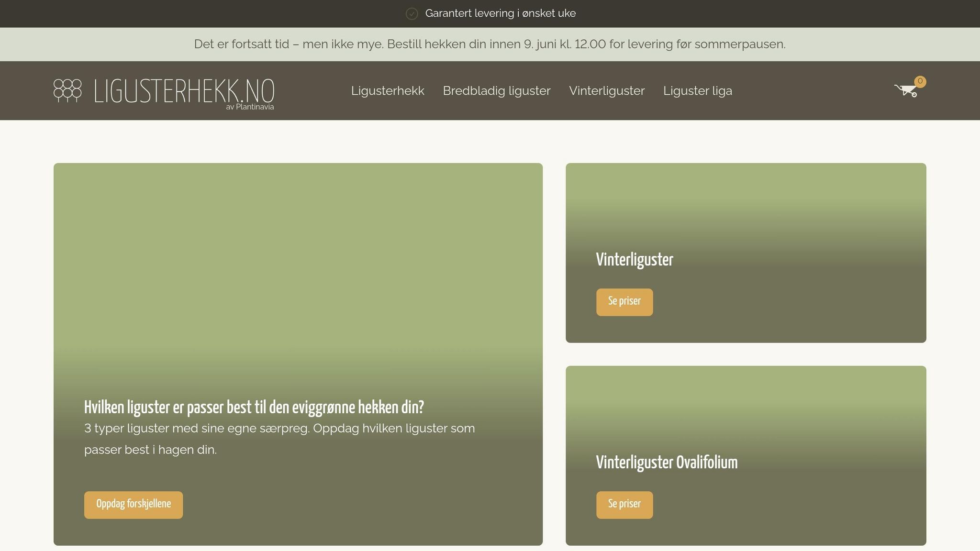Open the Ligusterhekk menu item
This screenshot has height=551, width=980.
[x=388, y=90]
